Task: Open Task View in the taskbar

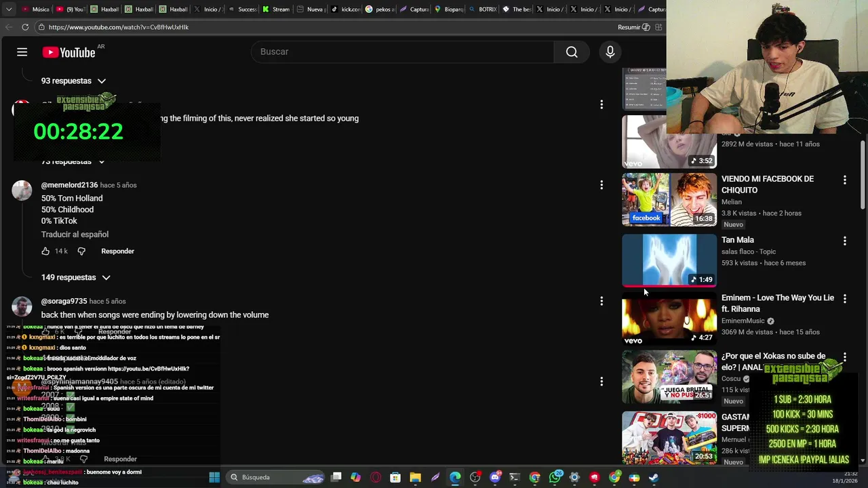Action: pos(336,477)
